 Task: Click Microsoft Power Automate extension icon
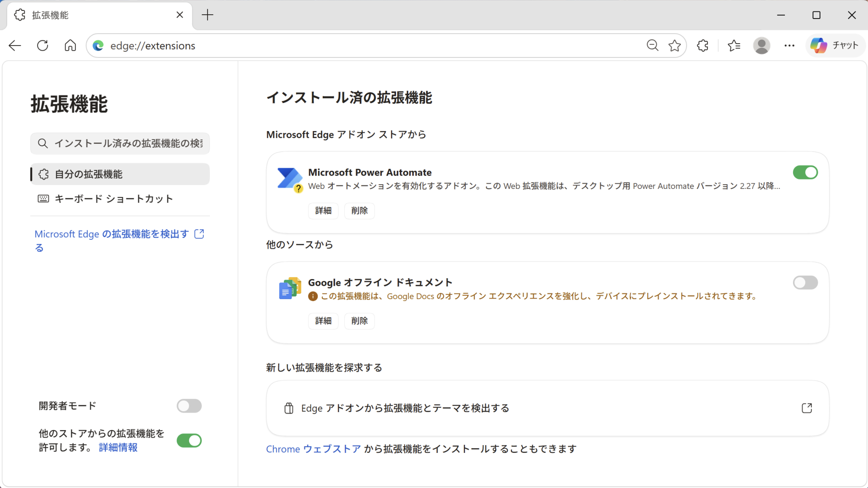(290, 179)
